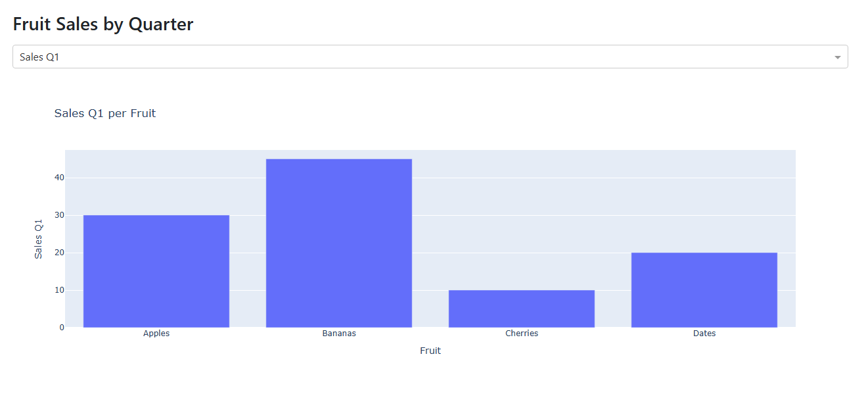Screen dimensions: 868x396
Task: Select the Dates bar in chart
Action: pyautogui.click(x=704, y=290)
